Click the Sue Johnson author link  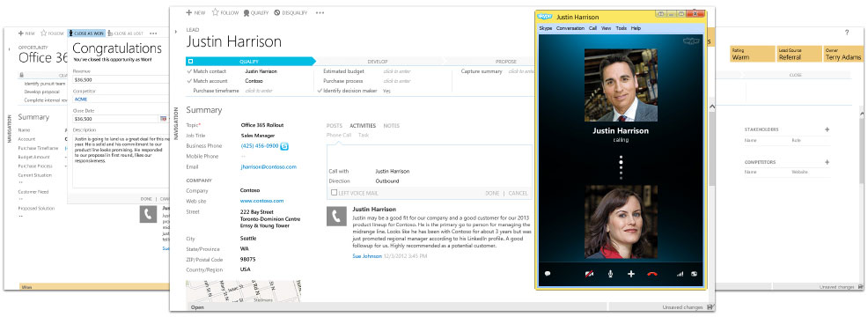(x=367, y=256)
